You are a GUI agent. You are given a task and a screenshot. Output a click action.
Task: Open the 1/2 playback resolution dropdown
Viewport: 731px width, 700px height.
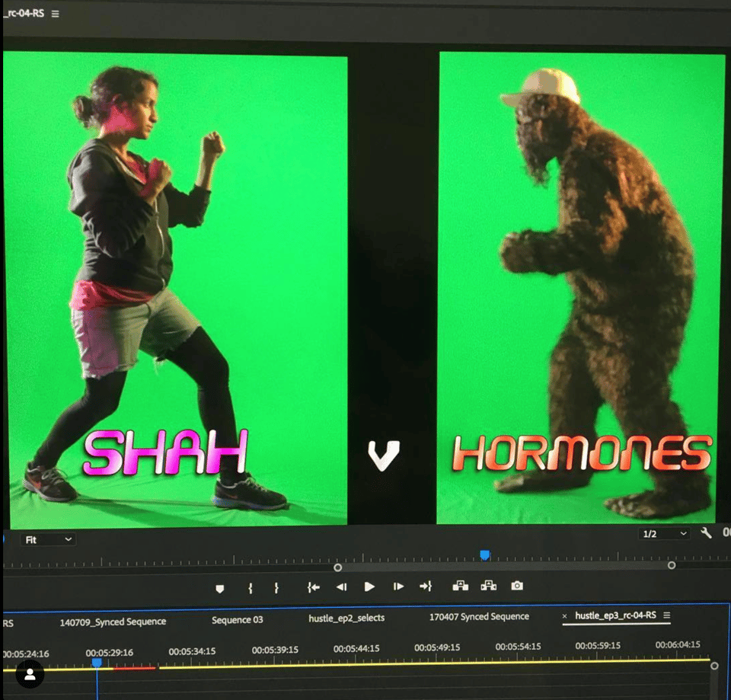pyautogui.click(x=664, y=534)
